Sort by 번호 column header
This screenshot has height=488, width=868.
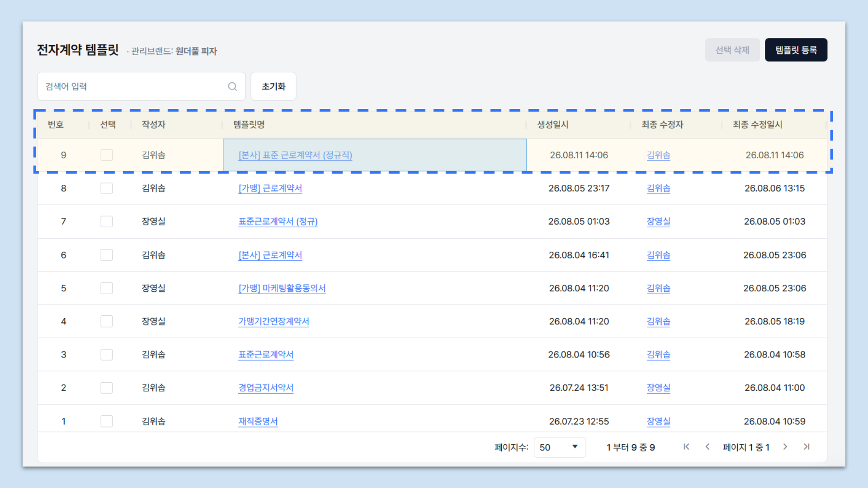click(56, 125)
